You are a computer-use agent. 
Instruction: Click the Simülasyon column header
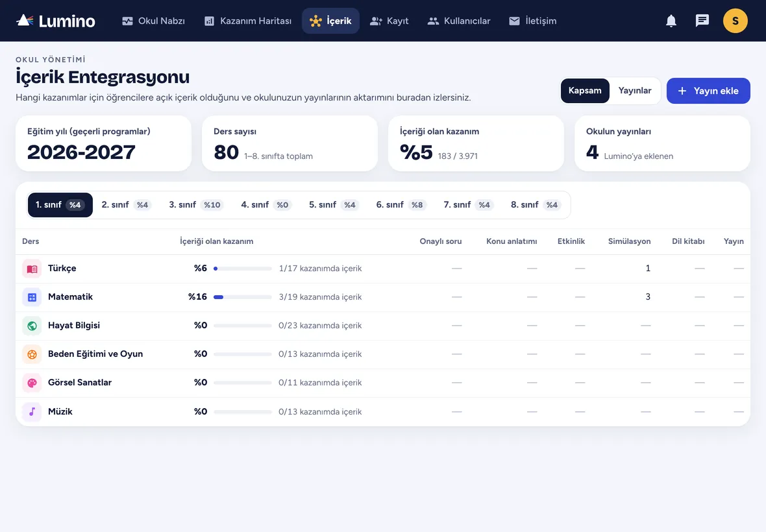tap(629, 241)
